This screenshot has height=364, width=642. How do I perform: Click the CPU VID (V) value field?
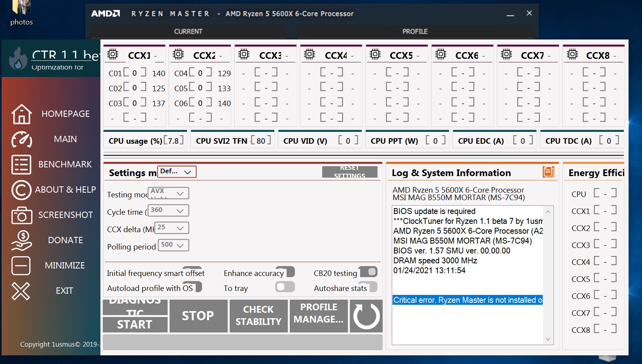coord(348,141)
